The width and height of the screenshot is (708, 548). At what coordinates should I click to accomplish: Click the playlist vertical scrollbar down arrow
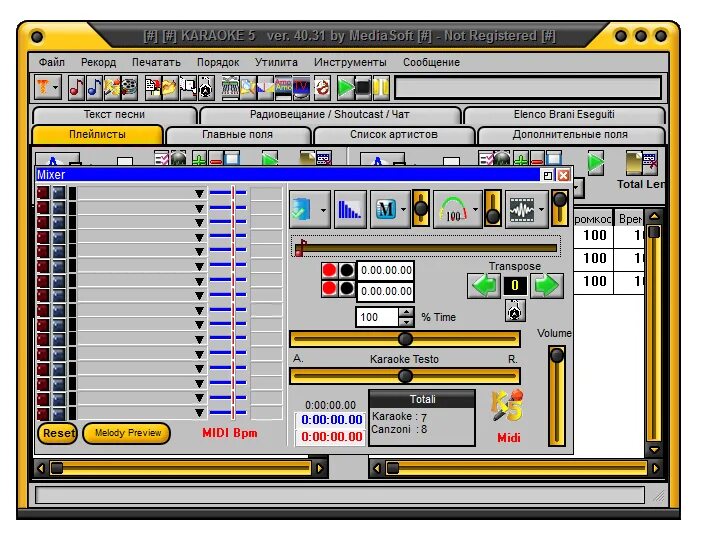pyautogui.click(x=654, y=450)
